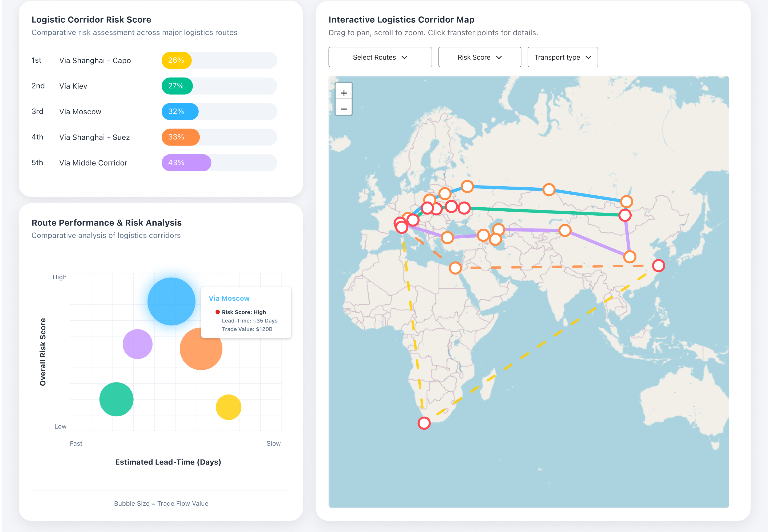Screen dimensions: 769x532
Task: Click the 43% purple risk bar
Action: point(186,163)
